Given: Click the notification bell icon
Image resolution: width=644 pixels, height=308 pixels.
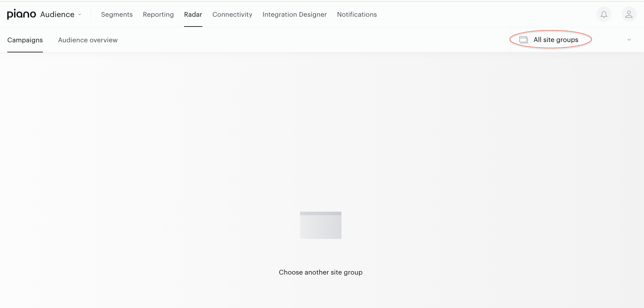Looking at the screenshot, I should coord(604,15).
